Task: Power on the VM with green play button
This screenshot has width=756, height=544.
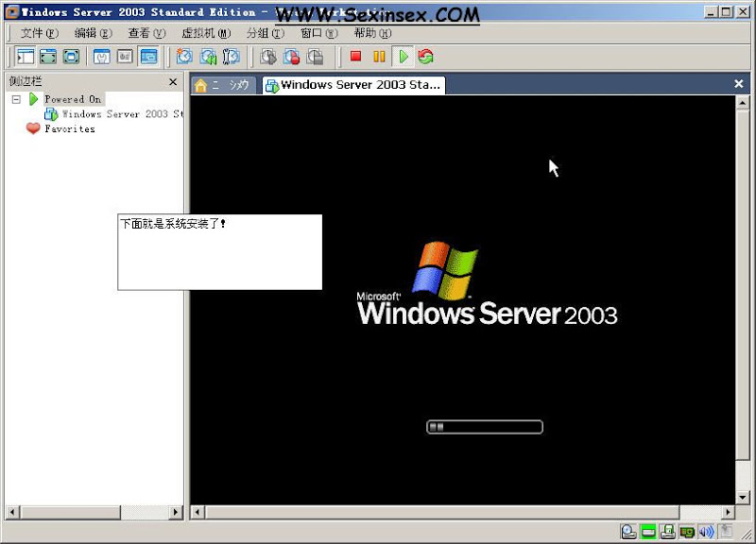Action: pyautogui.click(x=404, y=57)
